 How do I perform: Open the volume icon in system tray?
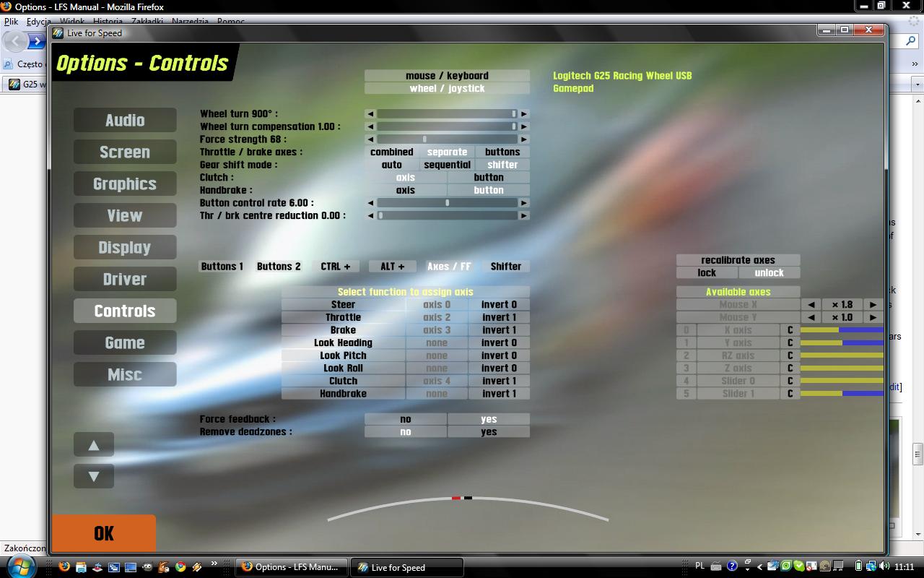pyautogui.click(x=885, y=567)
